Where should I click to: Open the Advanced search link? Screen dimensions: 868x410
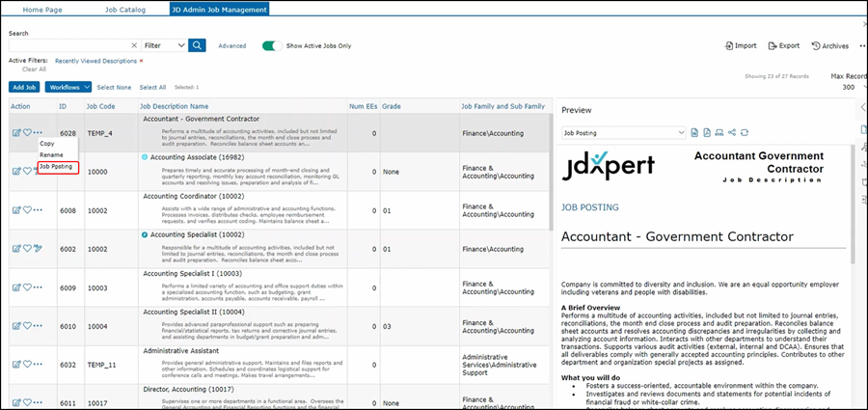point(231,45)
